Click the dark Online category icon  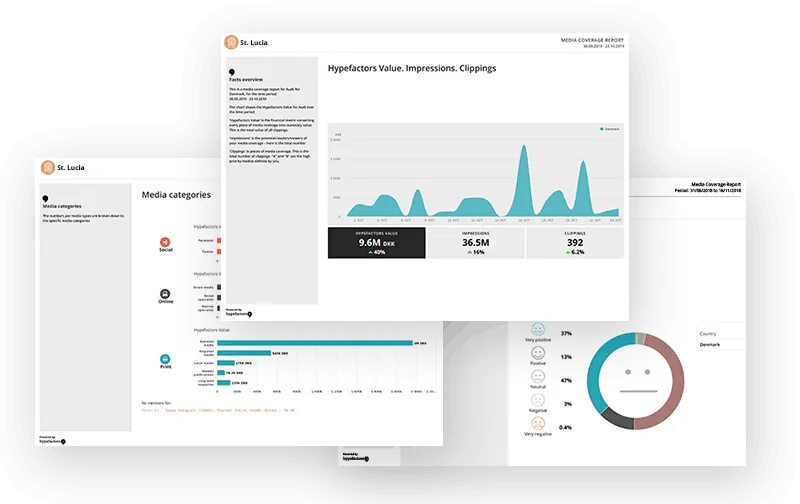tap(165, 294)
